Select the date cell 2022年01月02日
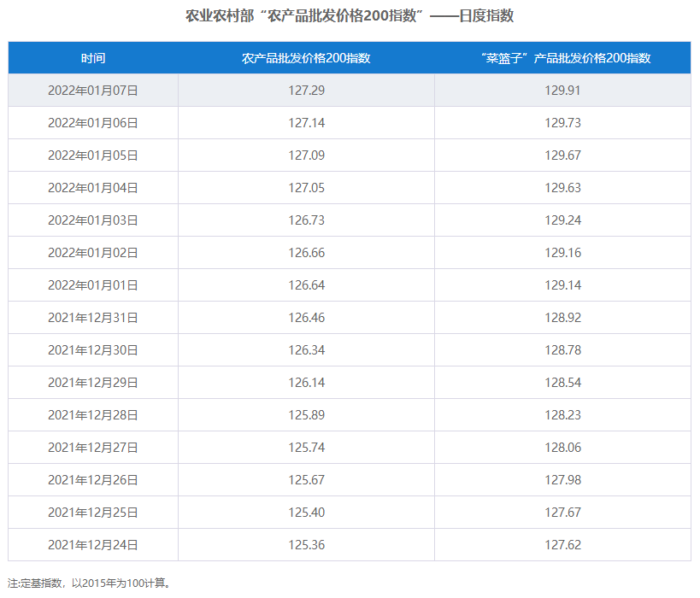Viewport: 700px width, 598px height. pos(93,253)
